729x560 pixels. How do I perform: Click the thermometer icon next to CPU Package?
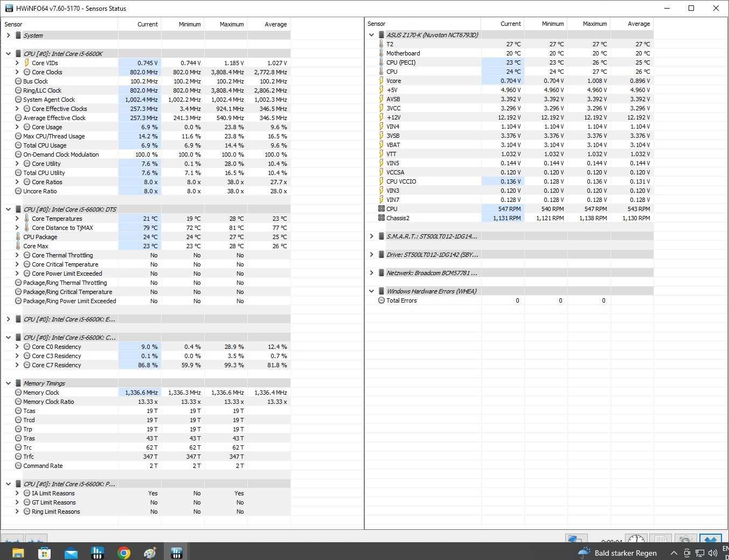18,237
